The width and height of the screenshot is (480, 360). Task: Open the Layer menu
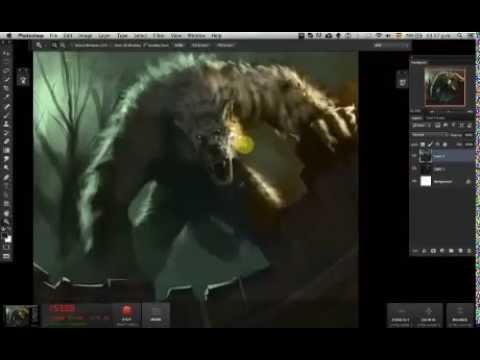click(104, 35)
